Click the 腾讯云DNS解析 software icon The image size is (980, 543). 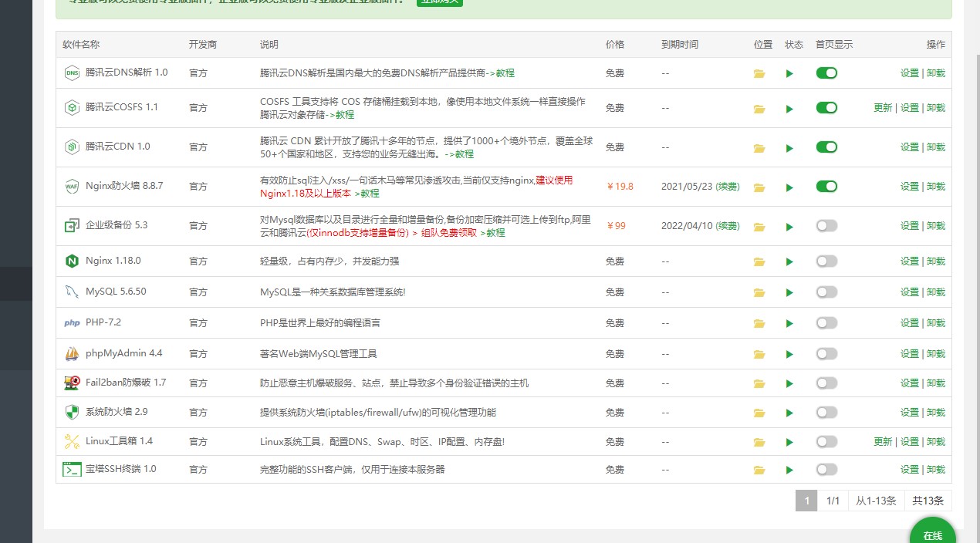click(x=72, y=73)
